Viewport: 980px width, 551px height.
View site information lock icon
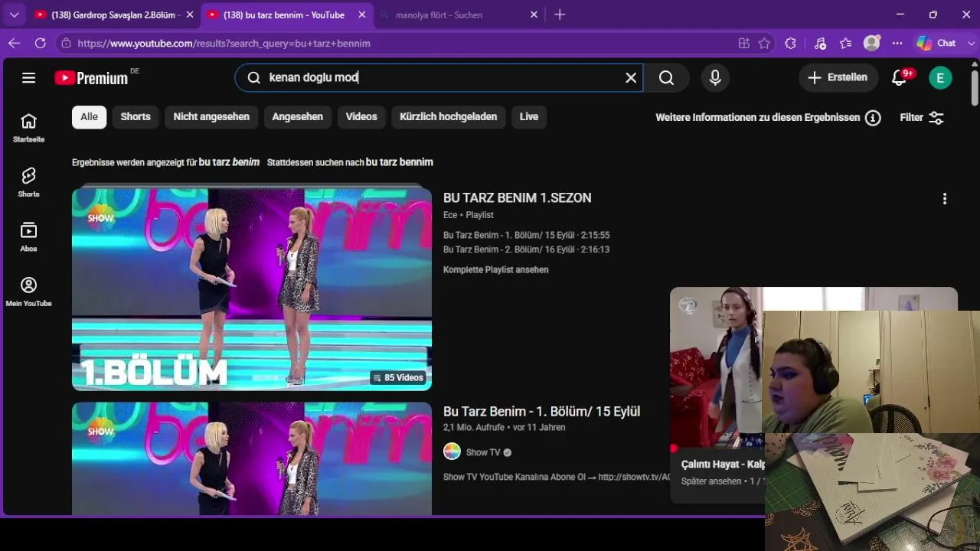(x=66, y=44)
